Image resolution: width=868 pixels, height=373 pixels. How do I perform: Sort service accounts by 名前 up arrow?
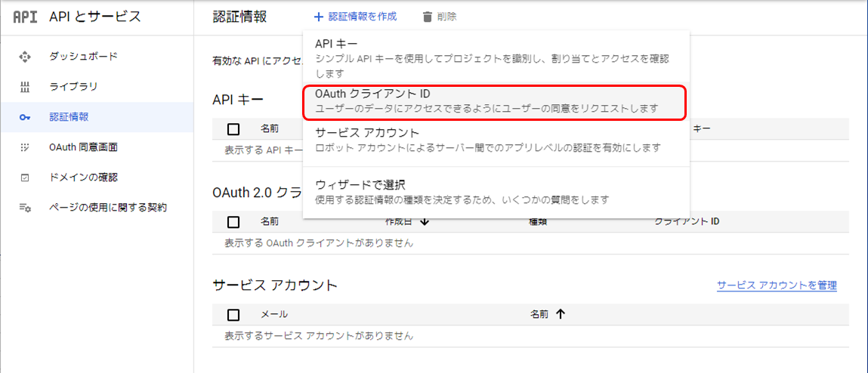561,314
